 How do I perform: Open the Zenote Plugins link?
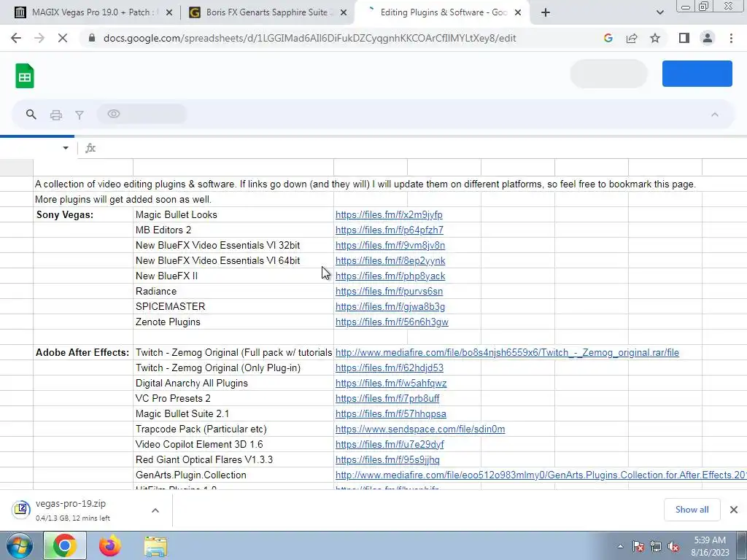click(x=392, y=322)
